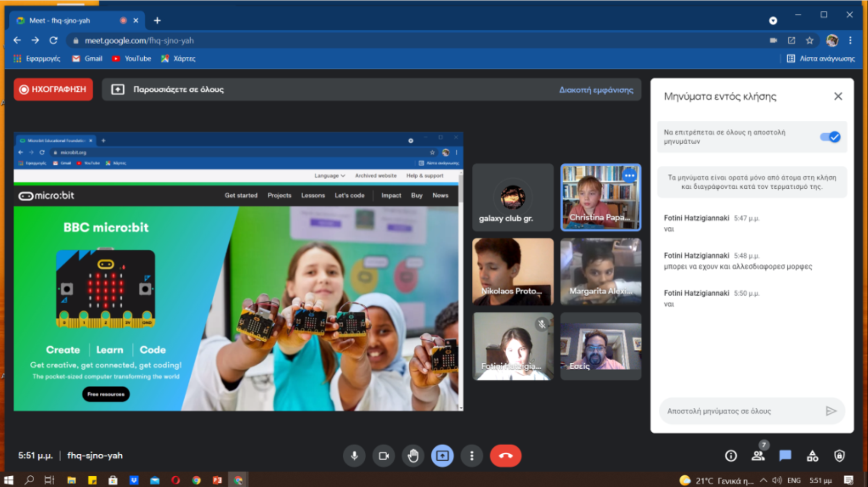This screenshot has width=868, height=487.
Task: Click Chrome media control icon in tab strip
Action: click(x=773, y=21)
